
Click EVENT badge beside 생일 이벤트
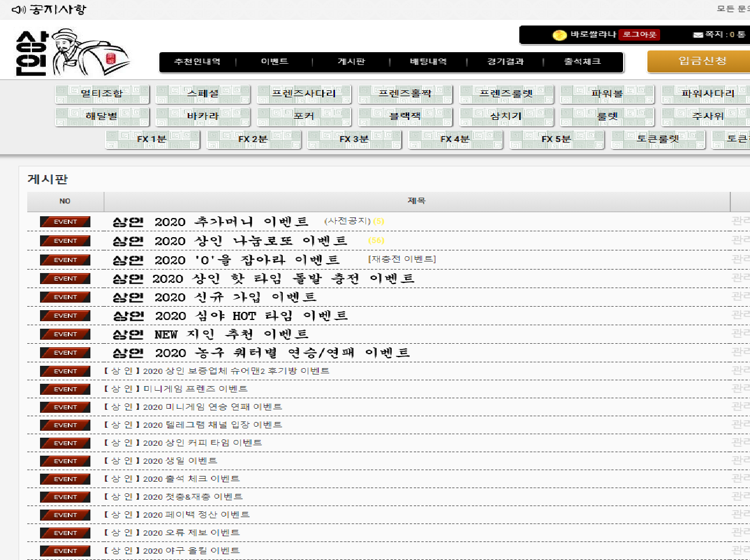click(x=65, y=461)
